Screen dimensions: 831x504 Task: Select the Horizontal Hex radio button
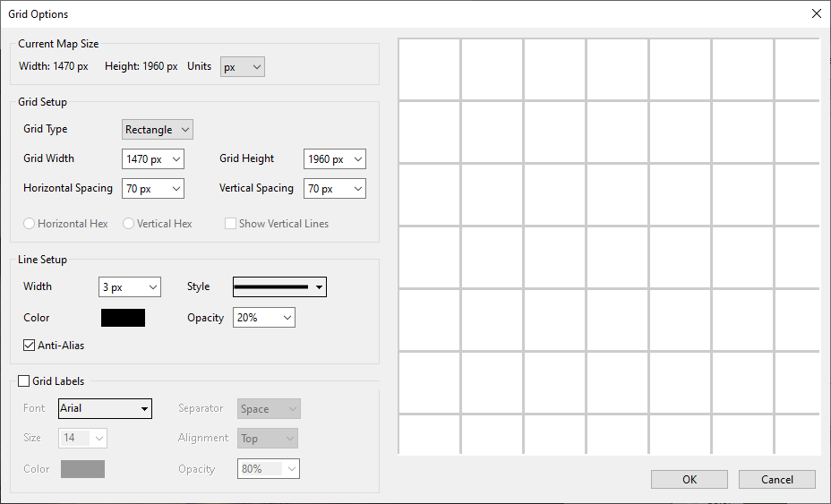click(x=30, y=224)
